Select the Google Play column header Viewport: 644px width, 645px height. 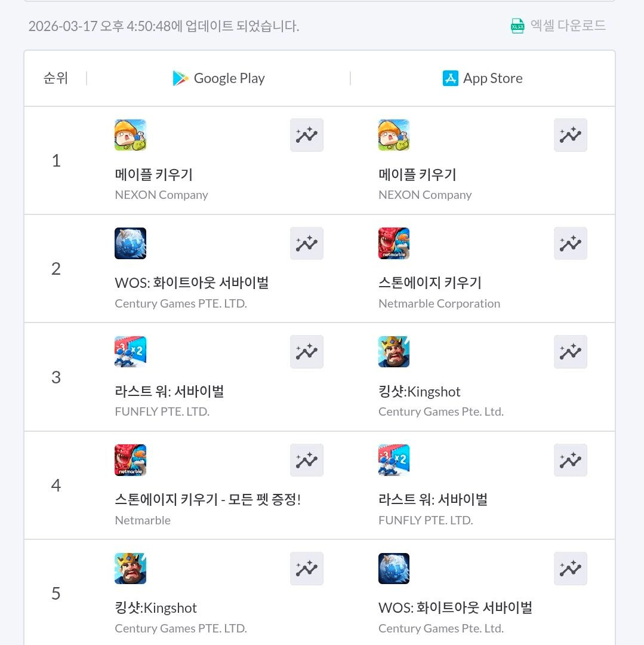coord(218,78)
